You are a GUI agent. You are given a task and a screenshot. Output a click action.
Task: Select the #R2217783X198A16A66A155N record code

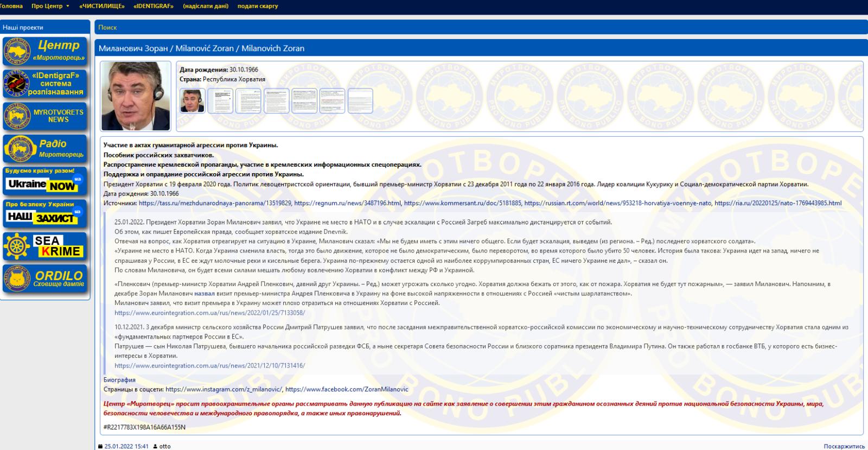(x=144, y=427)
